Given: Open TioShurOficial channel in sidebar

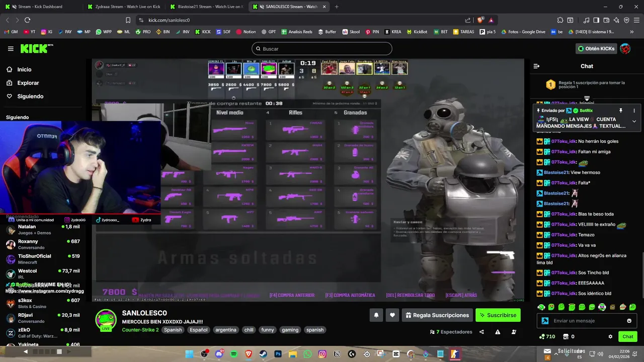Looking at the screenshot, I should tap(43, 259).
